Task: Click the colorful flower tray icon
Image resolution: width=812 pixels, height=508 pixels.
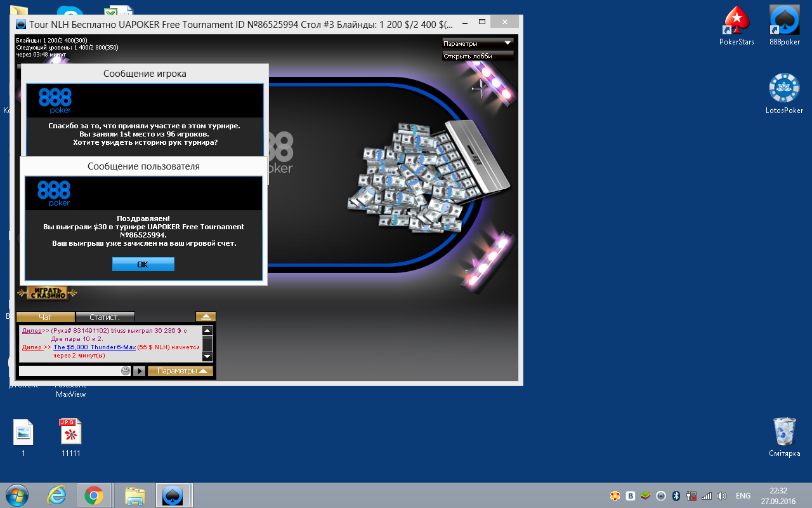Action: (x=615, y=496)
